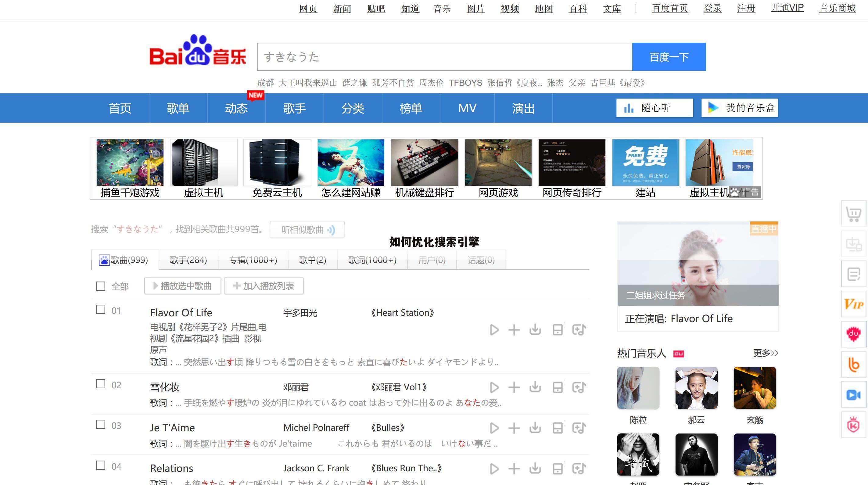Click the add-music icon in the 雪化妆 row

coord(579,387)
